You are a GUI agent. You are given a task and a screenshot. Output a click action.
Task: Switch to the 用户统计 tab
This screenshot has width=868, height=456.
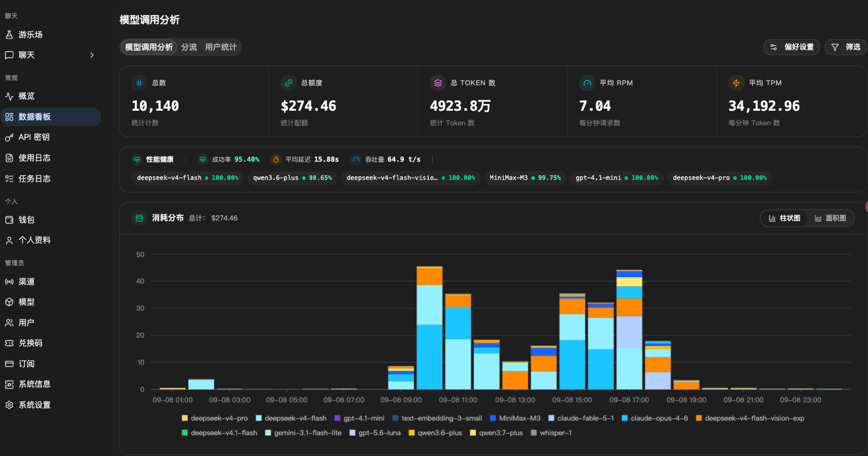pyautogui.click(x=221, y=47)
